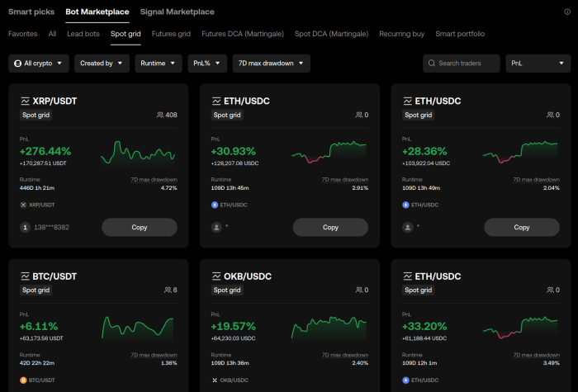Click the +33.20% PnL value
578x392 pixels.
[424, 326]
